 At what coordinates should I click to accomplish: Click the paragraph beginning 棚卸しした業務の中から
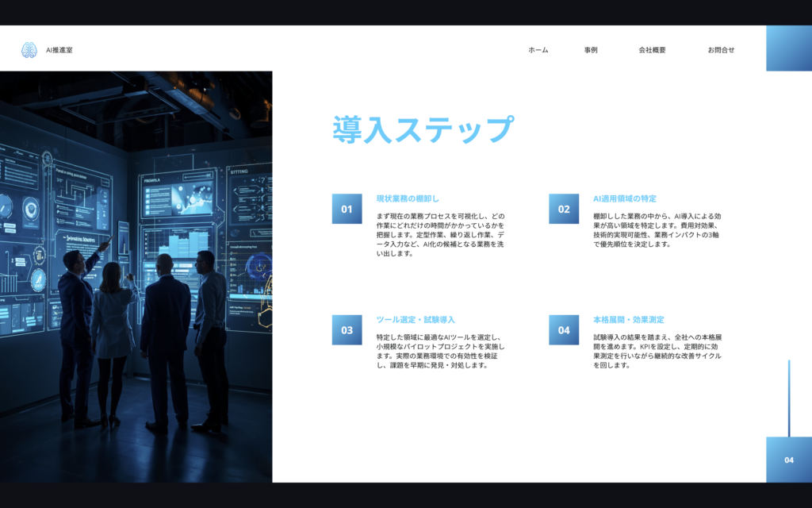657,230
